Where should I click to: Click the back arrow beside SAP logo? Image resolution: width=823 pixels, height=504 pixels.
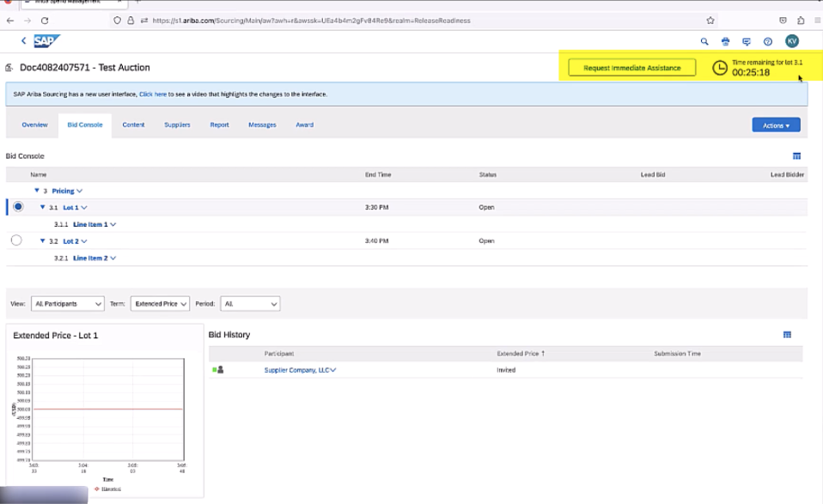click(23, 41)
